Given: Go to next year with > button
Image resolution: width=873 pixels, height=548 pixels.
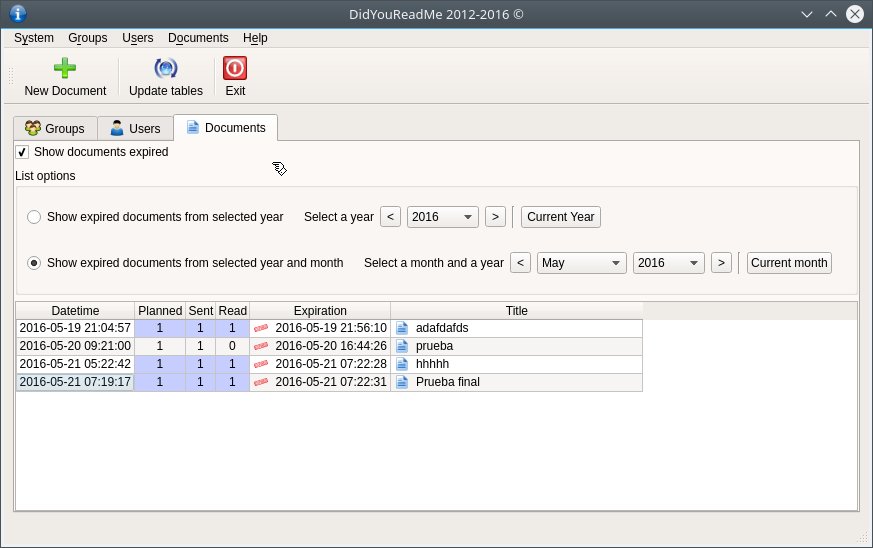Looking at the screenshot, I should click(x=495, y=217).
